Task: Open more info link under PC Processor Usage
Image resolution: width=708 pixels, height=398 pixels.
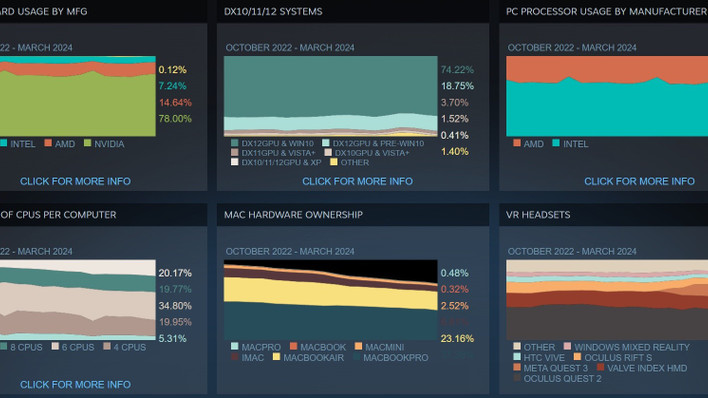Action: [639, 181]
